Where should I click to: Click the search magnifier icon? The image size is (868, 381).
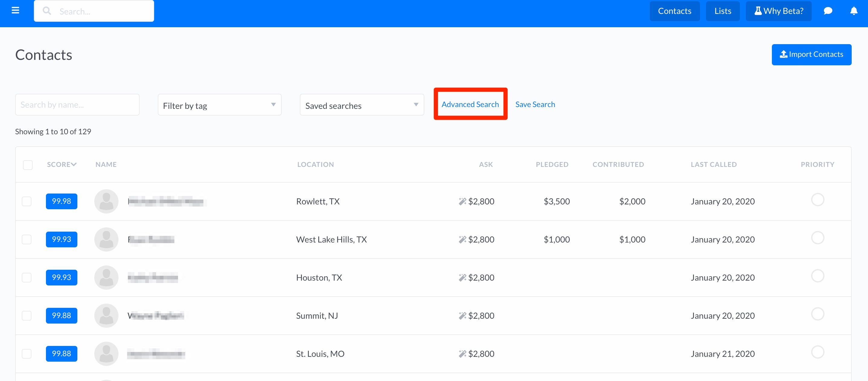pos(47,11)
